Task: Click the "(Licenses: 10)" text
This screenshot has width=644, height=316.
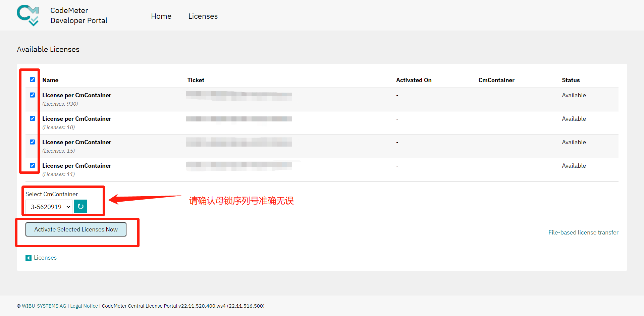Action: pos(59,127)
